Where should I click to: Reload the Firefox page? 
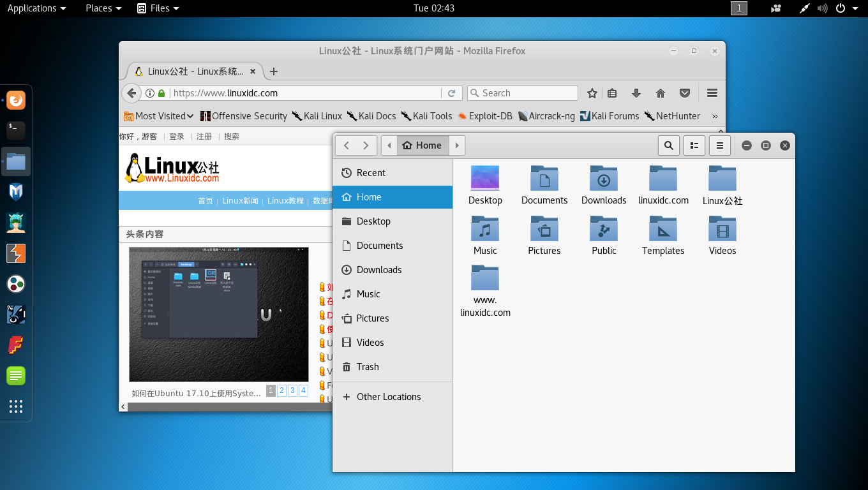pos(451,93)
